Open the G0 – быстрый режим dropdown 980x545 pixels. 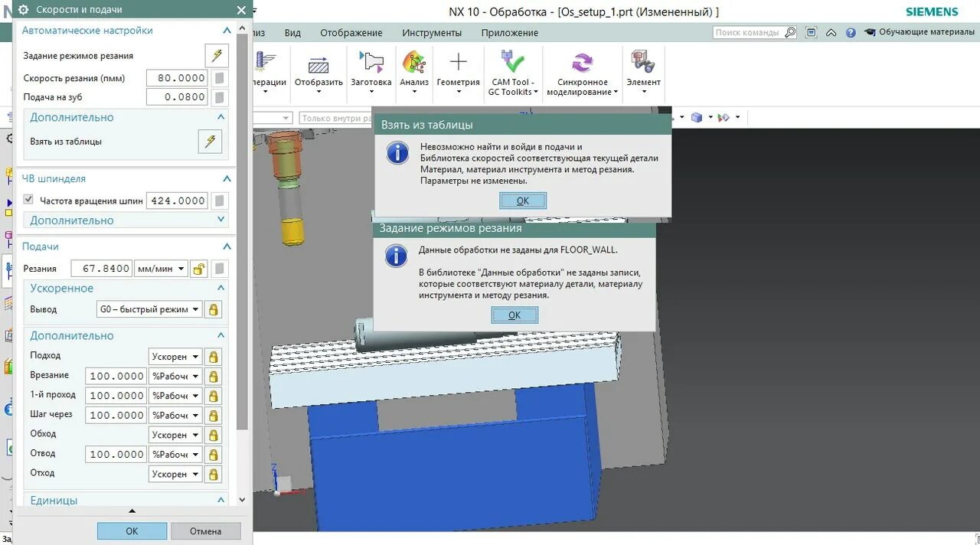click(x=149, y=310)
